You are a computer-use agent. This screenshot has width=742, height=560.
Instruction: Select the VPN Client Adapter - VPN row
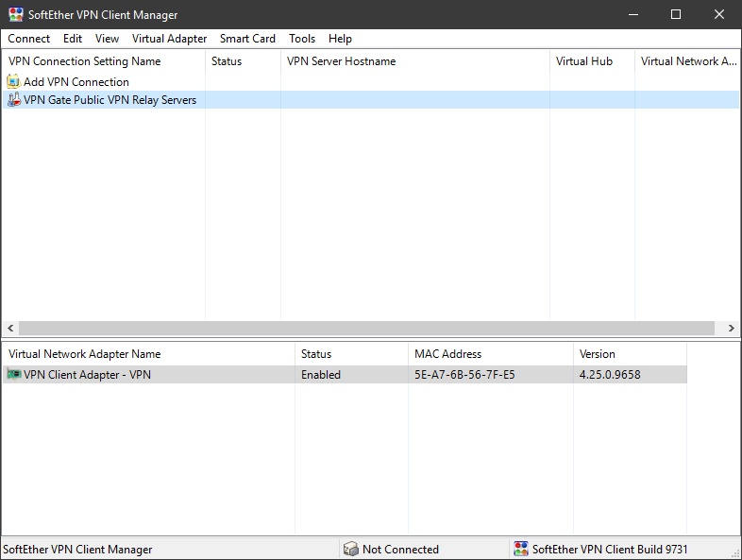coord(345,375)
